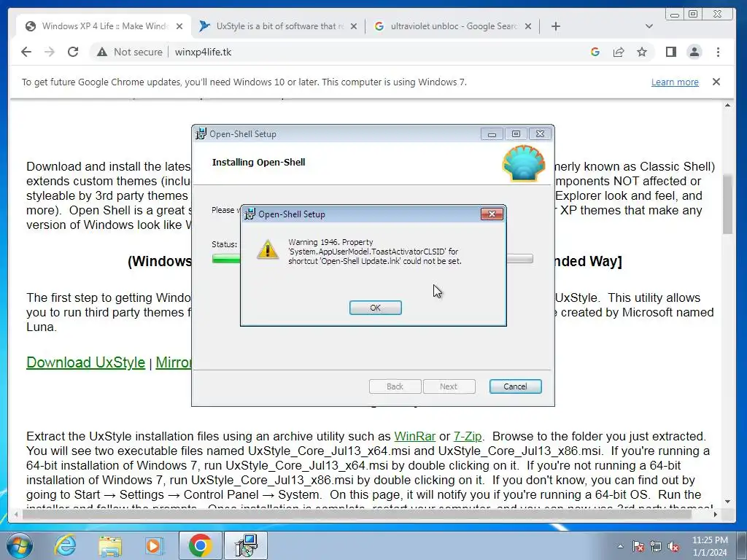
Task: Click the page's vertical scrollbar thumb
Action: 727,204
